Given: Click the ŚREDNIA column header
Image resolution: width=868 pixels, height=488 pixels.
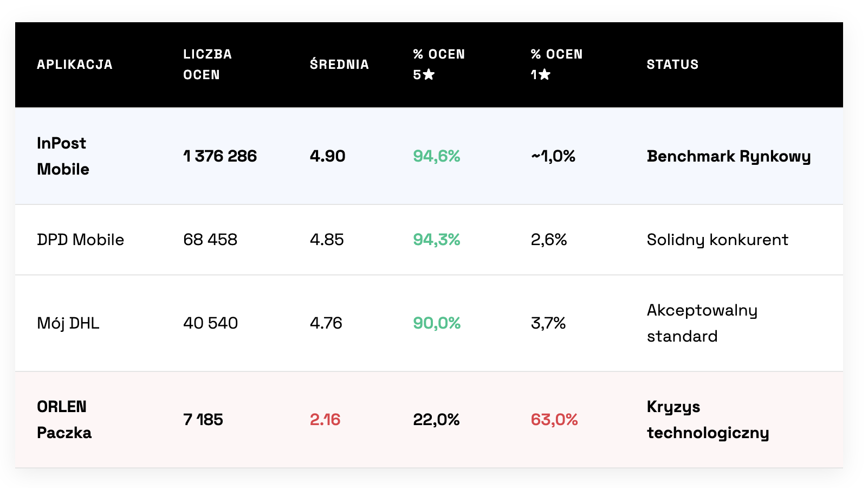Looking at the screenshot, I should click(339, 65).
